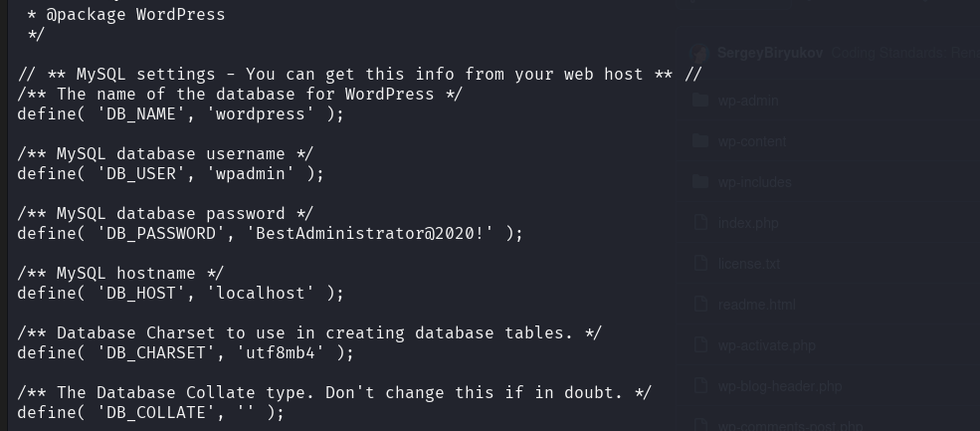Click the readme.html file icon

pos(699,305)
